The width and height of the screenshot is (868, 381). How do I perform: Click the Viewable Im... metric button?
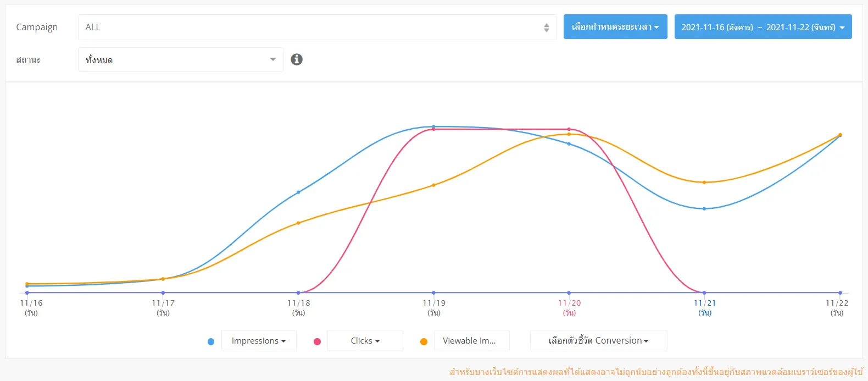pos(471,341)
